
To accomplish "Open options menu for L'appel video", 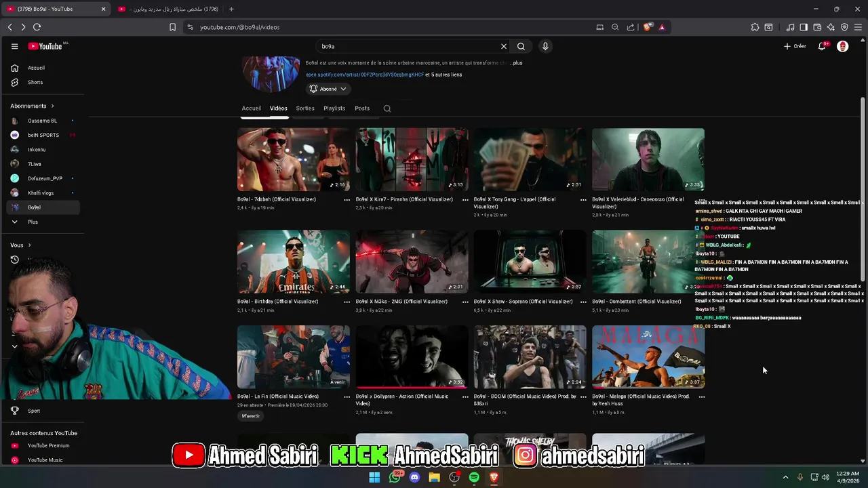I will (x=583, y=200).
